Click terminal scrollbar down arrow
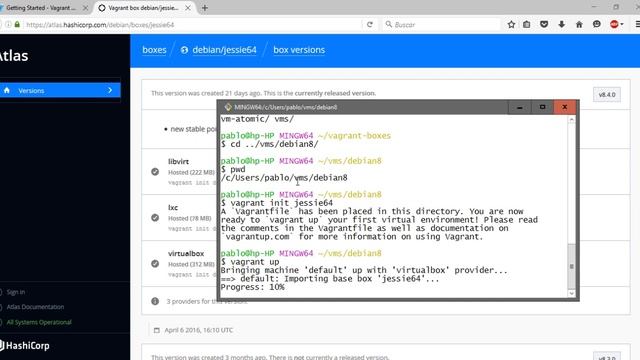This screenshot has width=640, height=360. [571, 293]
